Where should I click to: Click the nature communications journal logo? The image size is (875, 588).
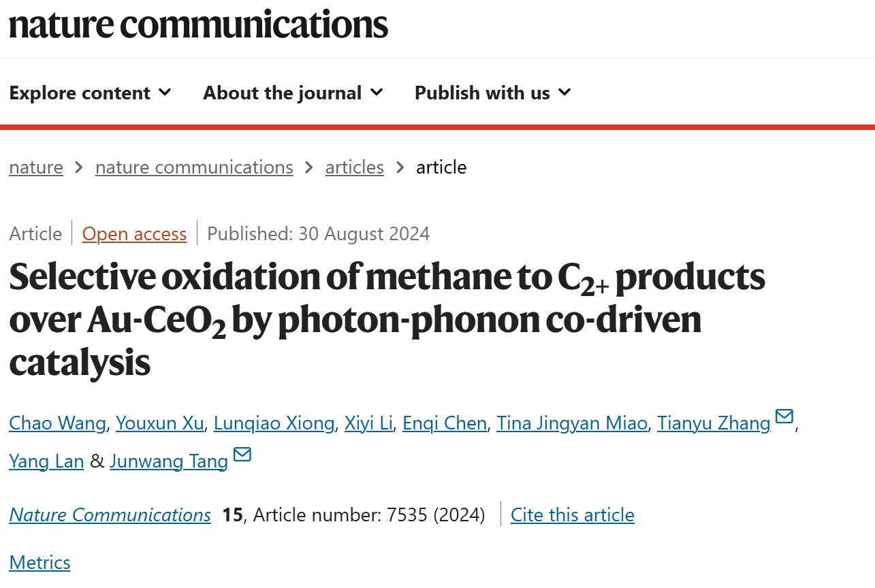point(198,24)
